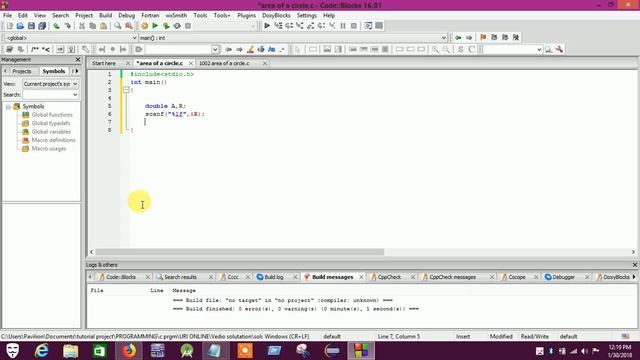Open the Build menu
Viewport: 640px width, 360px height.
tap(105, 15)
